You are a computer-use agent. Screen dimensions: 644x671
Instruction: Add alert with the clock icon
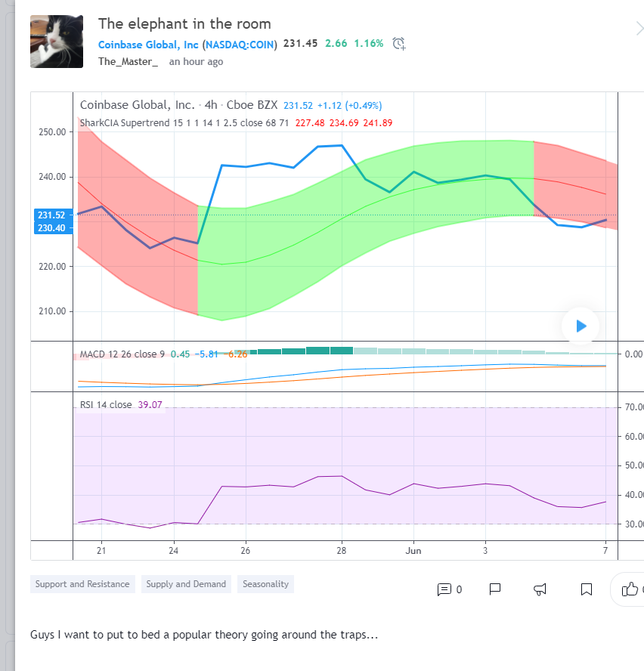[400, 43]
